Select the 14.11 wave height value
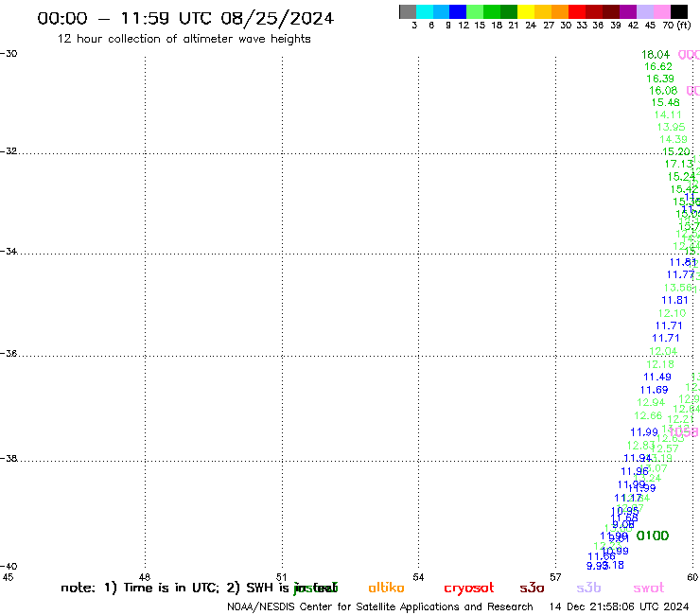This screenshot has height=615, width=700. [668, 114]
